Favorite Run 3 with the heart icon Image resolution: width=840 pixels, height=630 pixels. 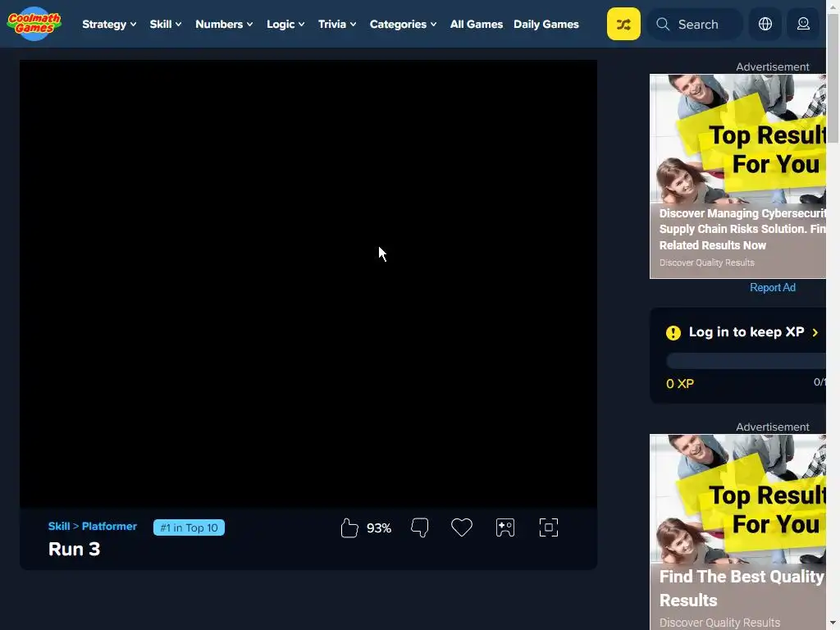coord(462,527)
